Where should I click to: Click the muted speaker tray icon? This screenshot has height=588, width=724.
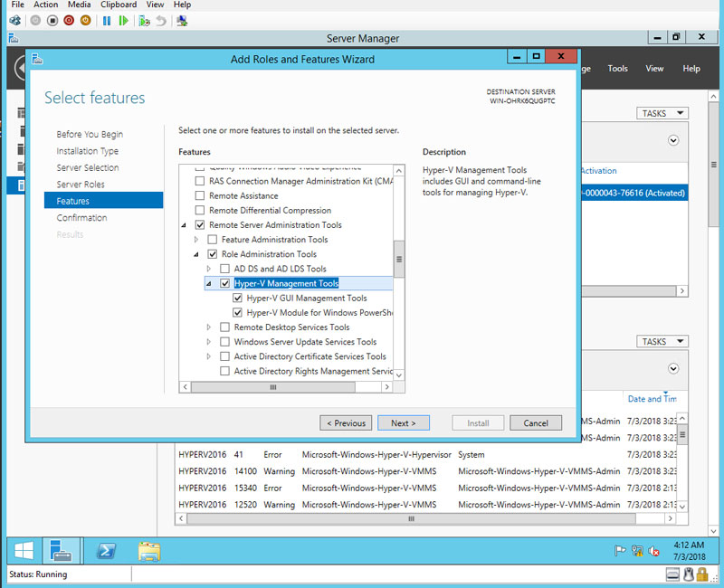pos(653,551)
